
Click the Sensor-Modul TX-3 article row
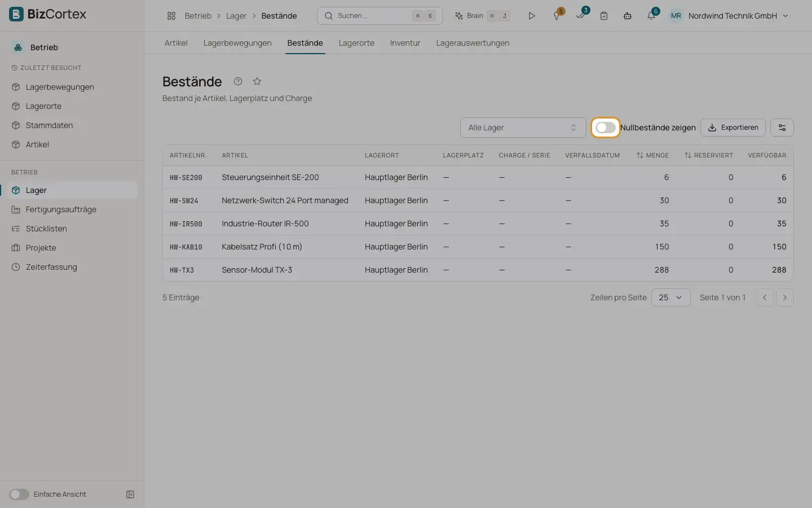pos(478,270)
